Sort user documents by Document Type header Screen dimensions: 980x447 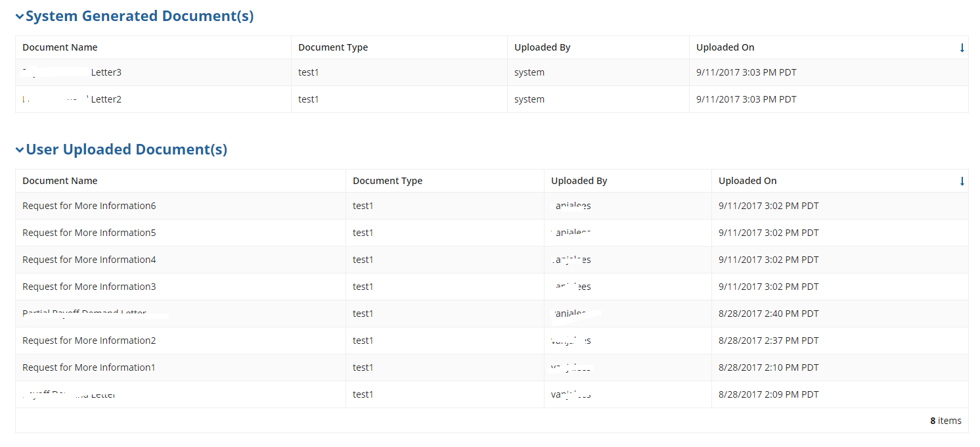(x=388, y=181)
